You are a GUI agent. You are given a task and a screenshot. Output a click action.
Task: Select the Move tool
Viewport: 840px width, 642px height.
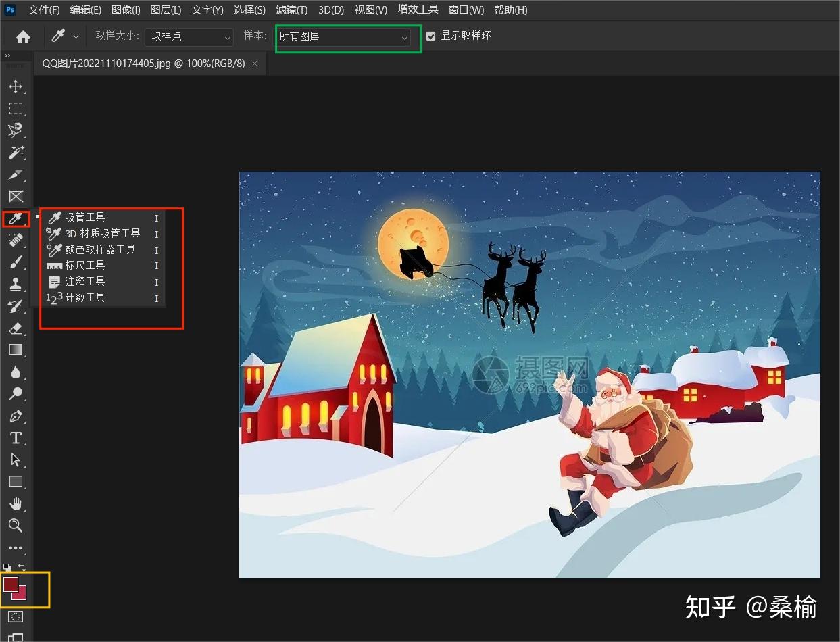click(x=16, y=87)
